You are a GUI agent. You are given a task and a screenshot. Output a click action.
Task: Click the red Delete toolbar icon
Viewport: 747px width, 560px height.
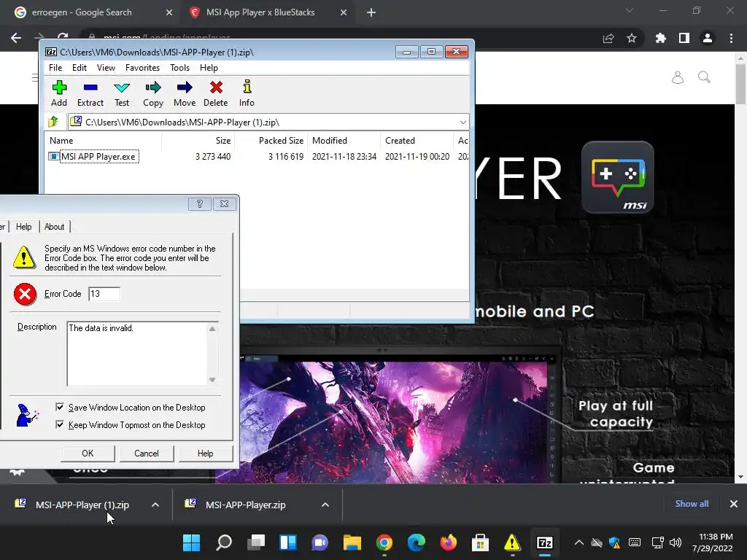(x=216, y=93)
